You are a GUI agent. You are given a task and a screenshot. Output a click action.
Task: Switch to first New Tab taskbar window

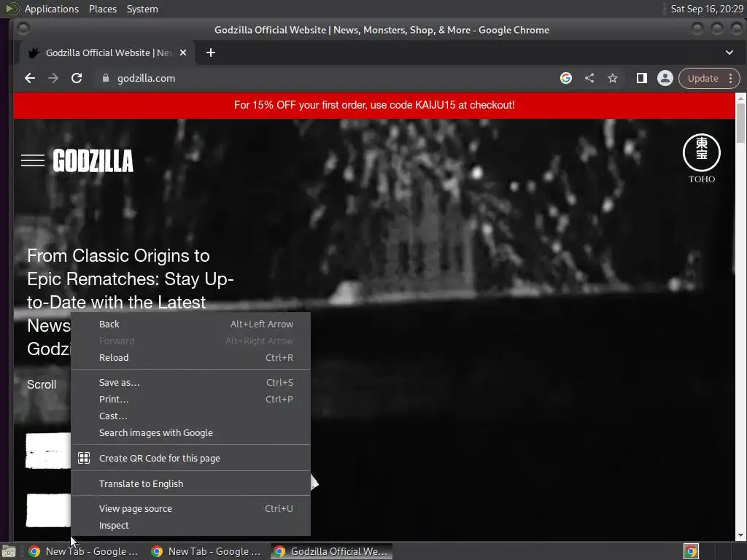(x=84, y=551)
